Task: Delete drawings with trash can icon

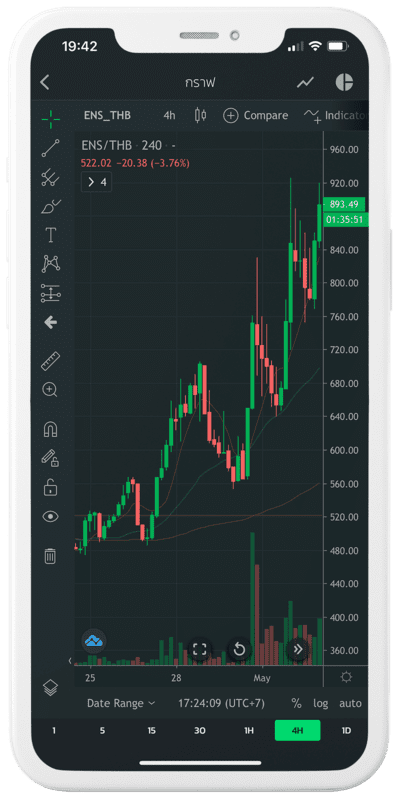Action: 50,556
